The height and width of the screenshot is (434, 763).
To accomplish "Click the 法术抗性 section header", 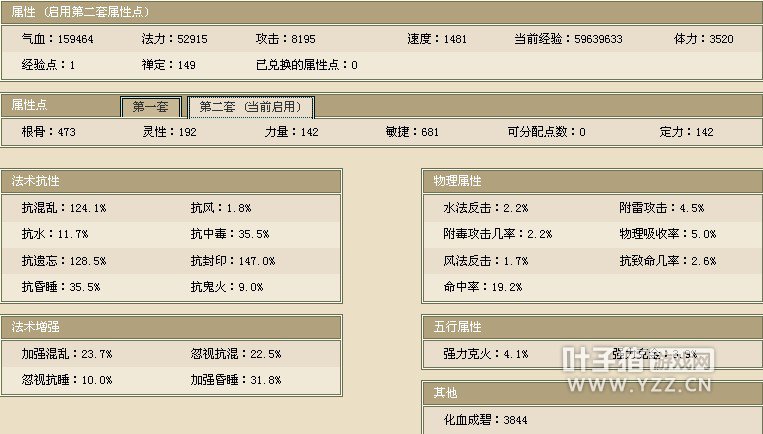I will pyautogui.click(x=36, y=181).
